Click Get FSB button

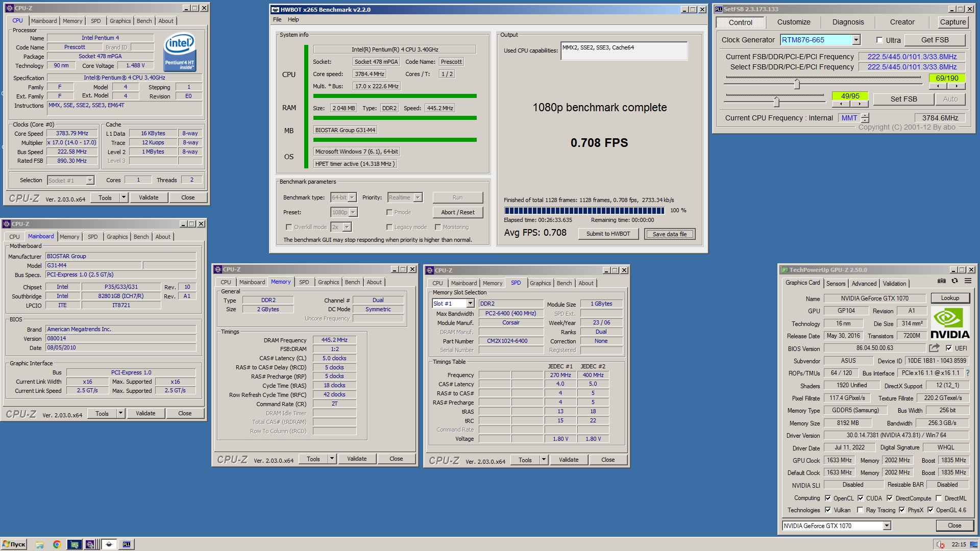(x=935, y=40)
